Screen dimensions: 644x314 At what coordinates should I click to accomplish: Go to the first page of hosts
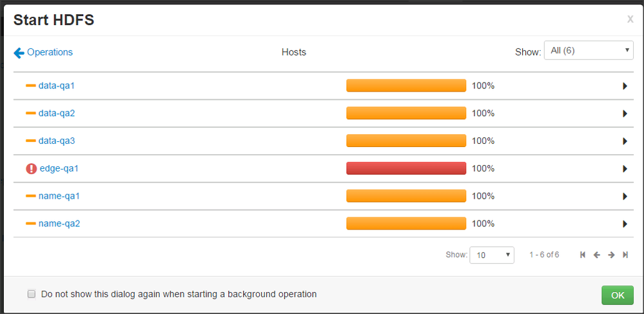pos(583,255)
